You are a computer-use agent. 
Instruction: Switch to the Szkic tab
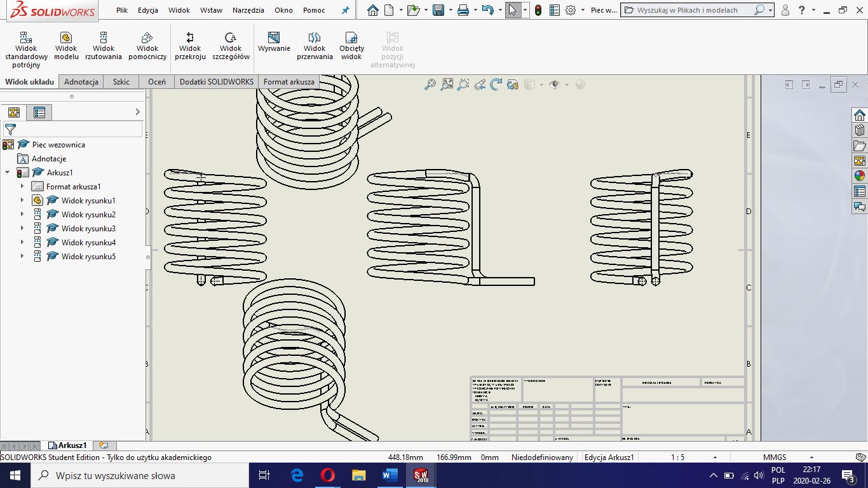coord(121,82)
